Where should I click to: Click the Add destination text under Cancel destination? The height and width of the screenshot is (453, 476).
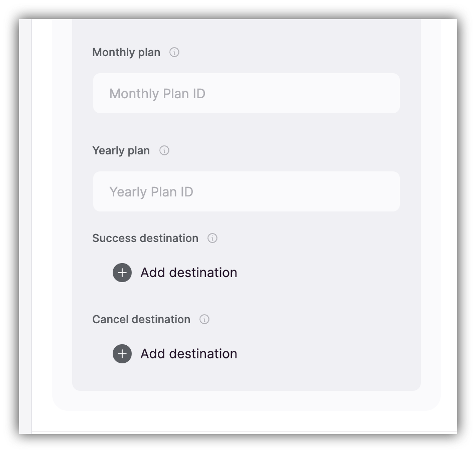(188, 354)
